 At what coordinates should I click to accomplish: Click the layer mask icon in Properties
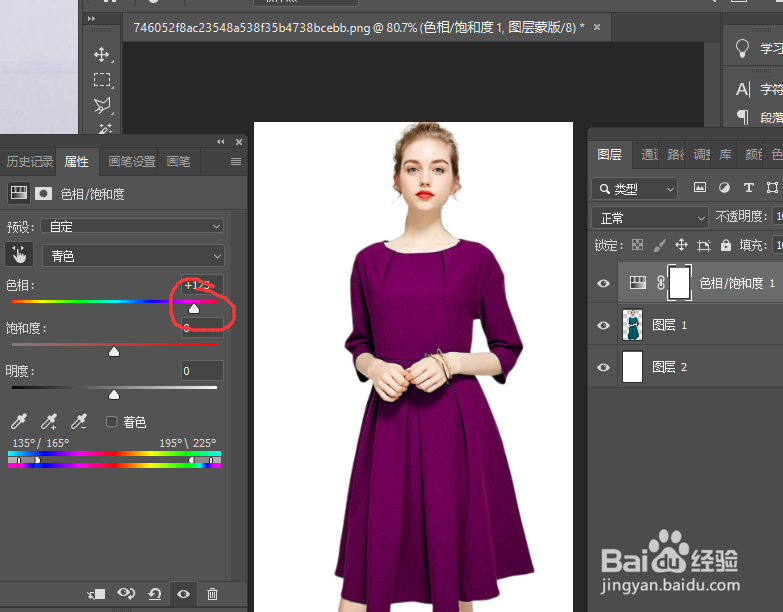click(43, 194)
